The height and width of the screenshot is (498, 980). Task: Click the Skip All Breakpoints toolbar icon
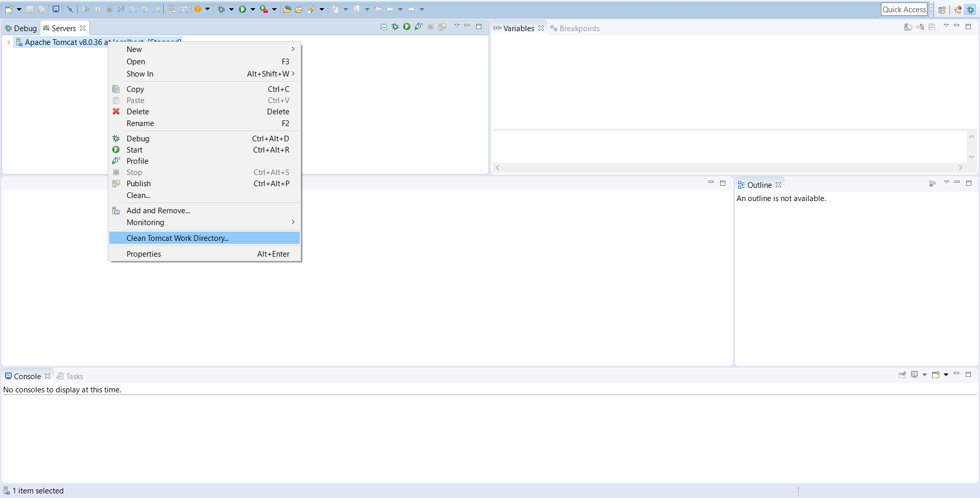pos(70,9)
